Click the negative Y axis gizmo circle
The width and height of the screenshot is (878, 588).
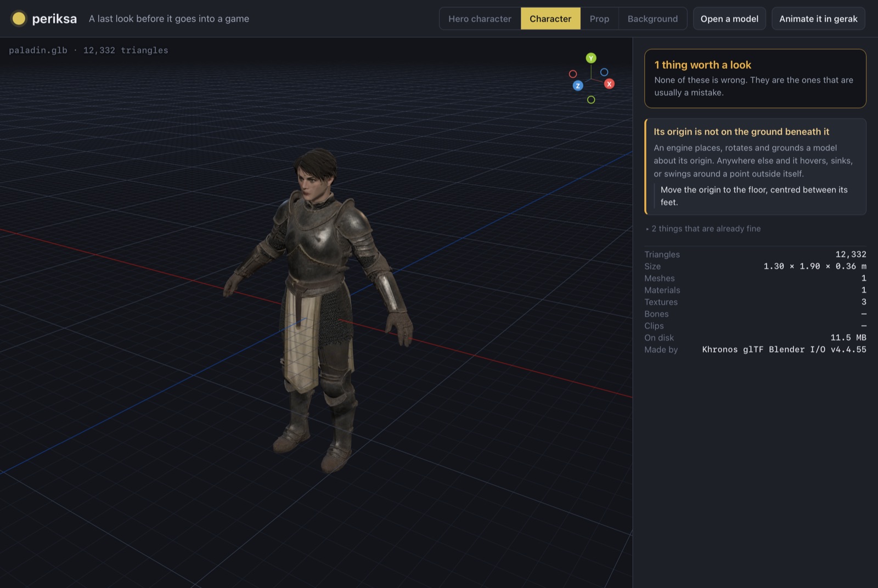click(x=591, y=100)
